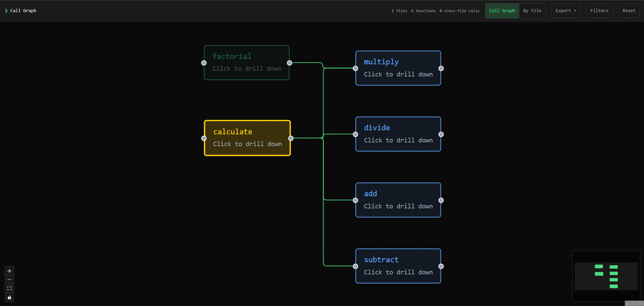The image size is (644, 306).
Task: Click calculate node's right output handle
Action: pos(291,138)
